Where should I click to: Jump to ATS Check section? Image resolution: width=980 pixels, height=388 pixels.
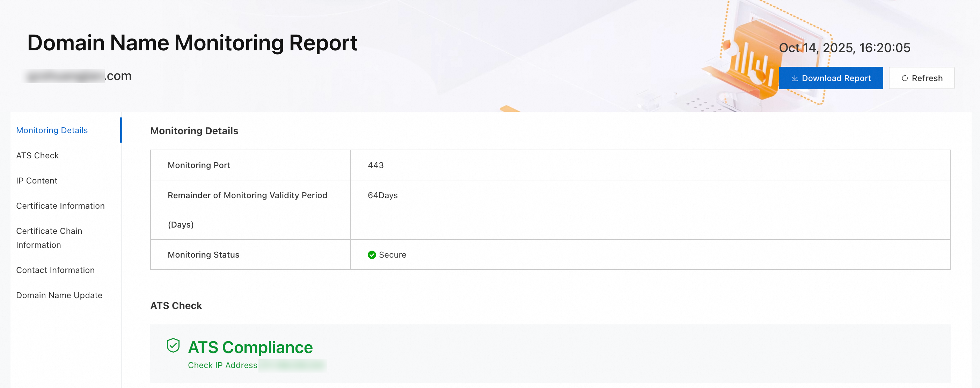click(37, 155)
